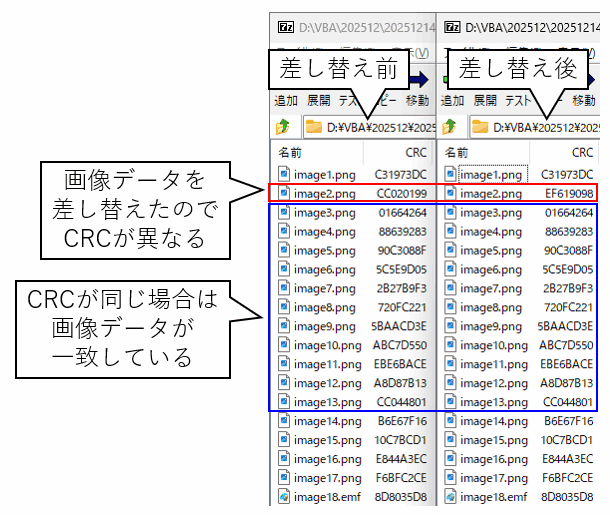This screenshot has width=610, height=515.
Task: Click the image18.emf file icon in right window
Action: [450, 496]
